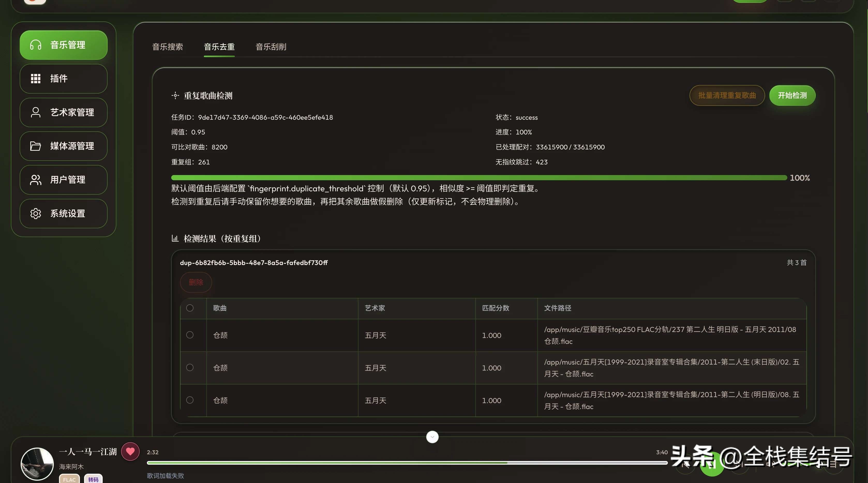Click the file path containing 第二人生 (末日版)/02
The image size is (868, 483).
tap(671, 368)
